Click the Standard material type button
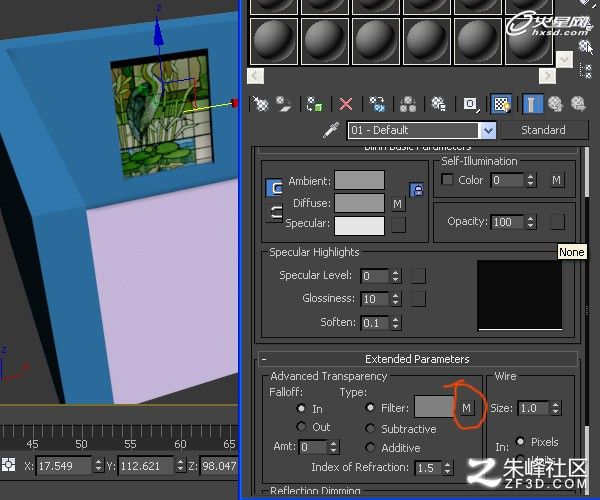This screenshot has width=600, height=500. [x=543, y=130]
